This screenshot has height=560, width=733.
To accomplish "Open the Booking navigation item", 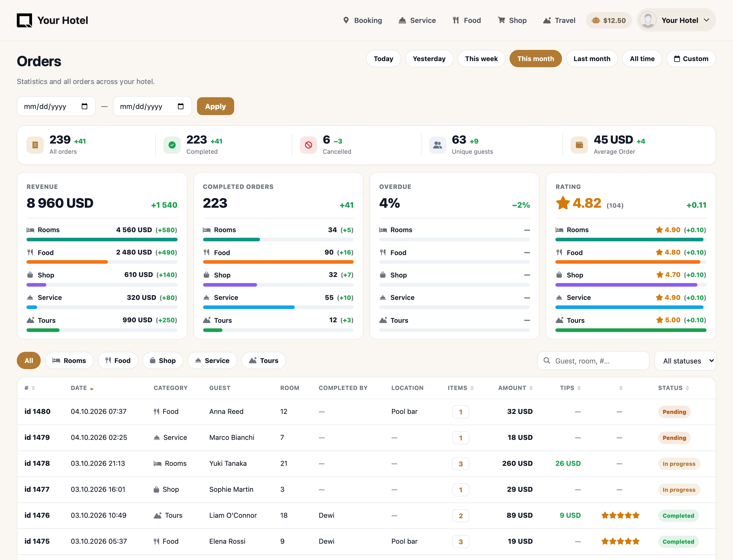I will click(363, 20).
